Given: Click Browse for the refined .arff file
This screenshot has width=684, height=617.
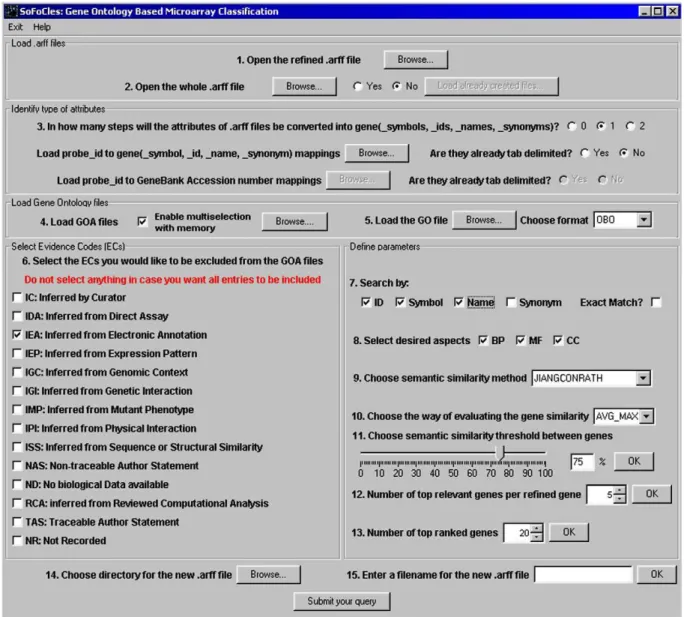Looking at the screenshot, I should (x=415, y=60).
